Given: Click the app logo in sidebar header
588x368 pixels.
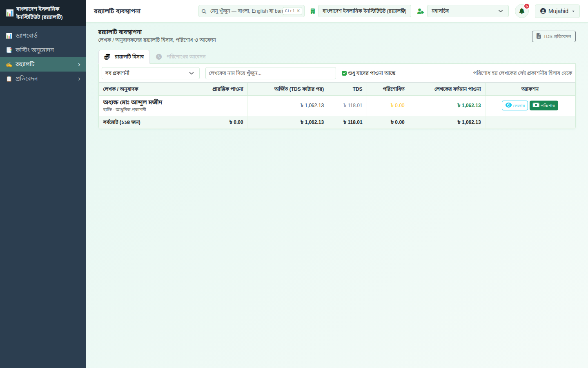Looking at the screenshot, I should pyautogui.click(x=10, y=13).
